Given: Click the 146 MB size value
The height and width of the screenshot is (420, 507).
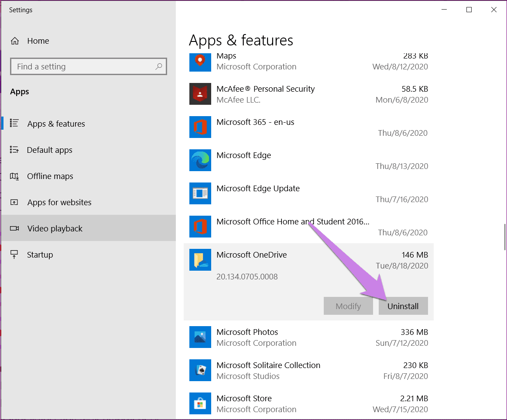Looking at the screenshot, I should click(415, 255).
